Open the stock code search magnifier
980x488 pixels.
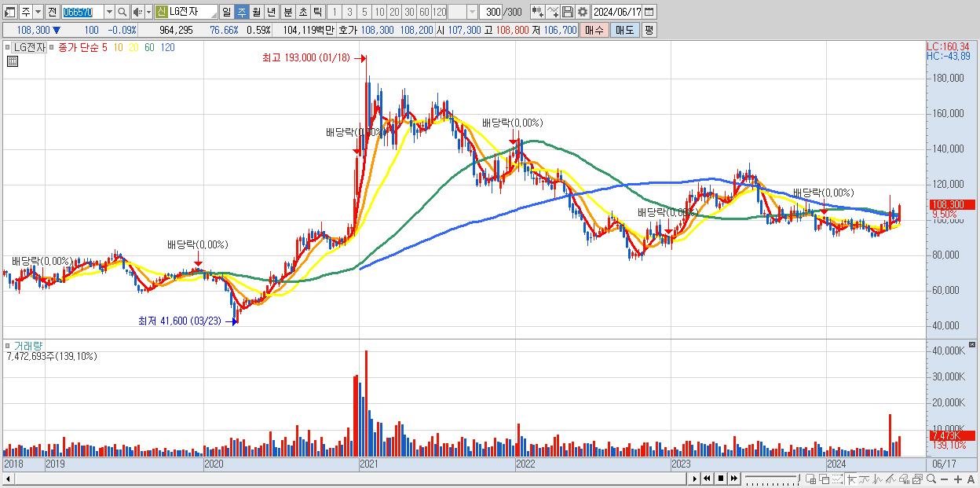click(x=122, y=13)
